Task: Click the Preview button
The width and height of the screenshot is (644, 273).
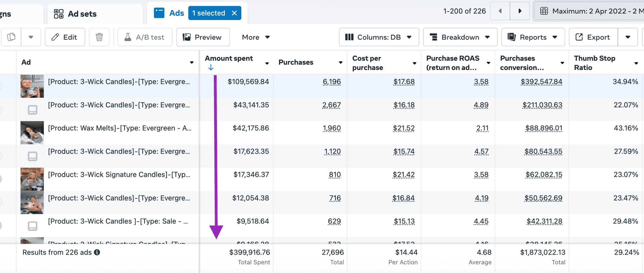Action: tap(203, 37)
